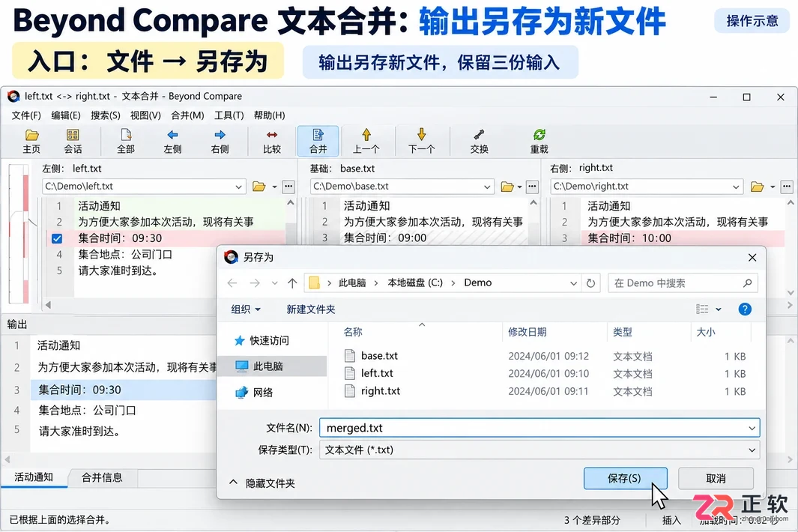Click the ellipsis button beside base.txt path
Image resolution: width=798 pixels, height=532 pixels.
tap(532, 187)
